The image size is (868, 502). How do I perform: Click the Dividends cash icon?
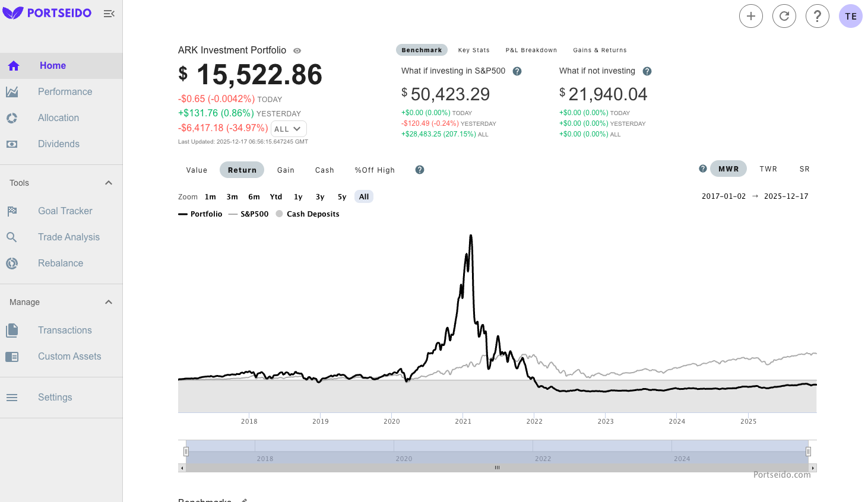[12, 144]
